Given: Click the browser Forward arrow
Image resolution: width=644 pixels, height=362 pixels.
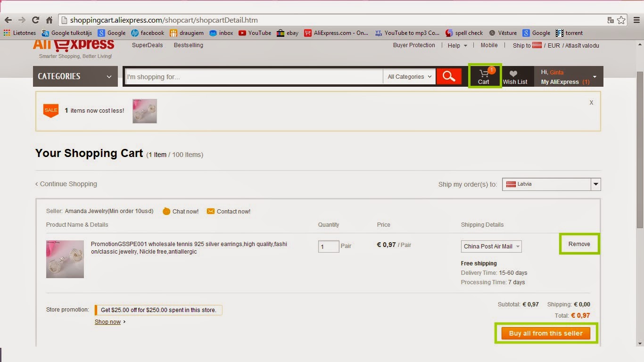Looking at the screenshot, I should coord(22,20).
